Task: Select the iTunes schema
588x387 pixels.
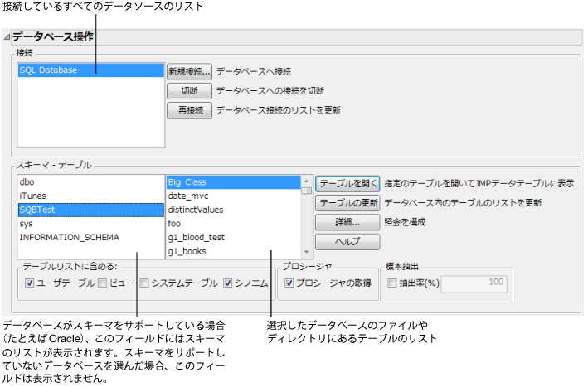Action: 91,196
